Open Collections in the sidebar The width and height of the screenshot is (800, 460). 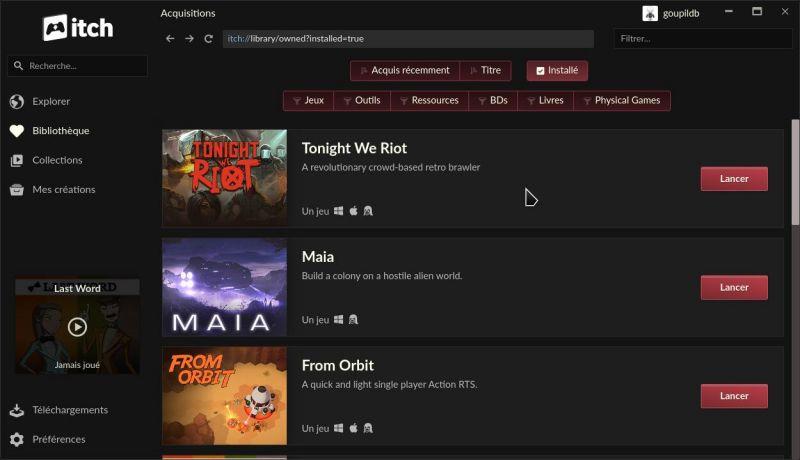57,160
